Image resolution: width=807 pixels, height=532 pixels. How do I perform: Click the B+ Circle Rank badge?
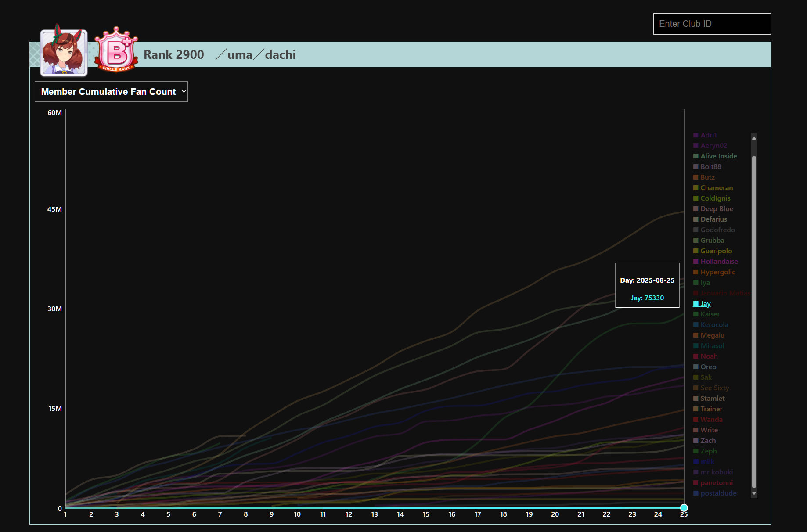tap(116, 50)
